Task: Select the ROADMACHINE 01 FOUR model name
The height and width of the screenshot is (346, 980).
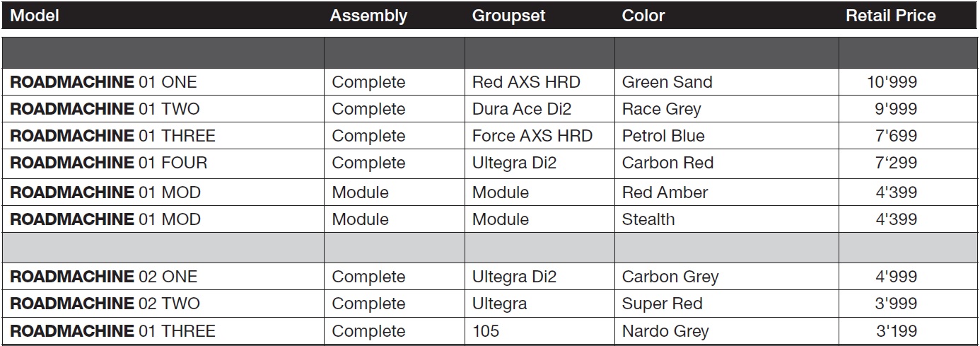Action: tap(109, 163)
